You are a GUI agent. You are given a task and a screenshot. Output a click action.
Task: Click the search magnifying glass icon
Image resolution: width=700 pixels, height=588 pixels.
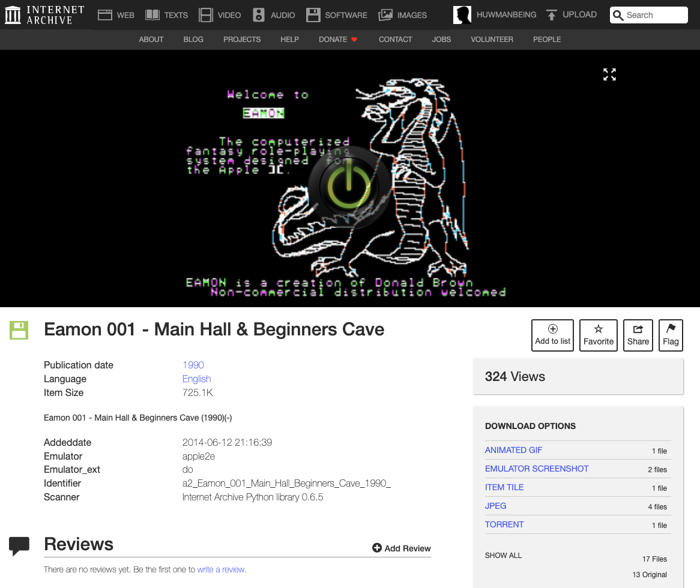pos(618,15)
